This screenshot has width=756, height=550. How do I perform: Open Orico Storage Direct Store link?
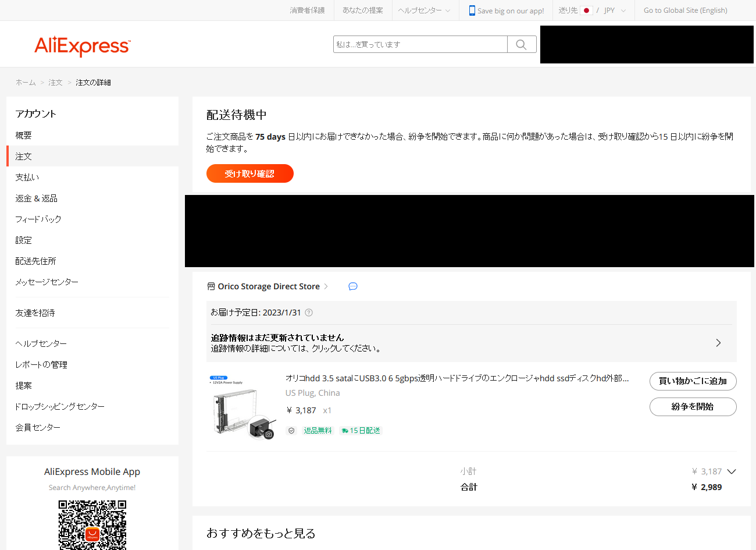point(269,286)
